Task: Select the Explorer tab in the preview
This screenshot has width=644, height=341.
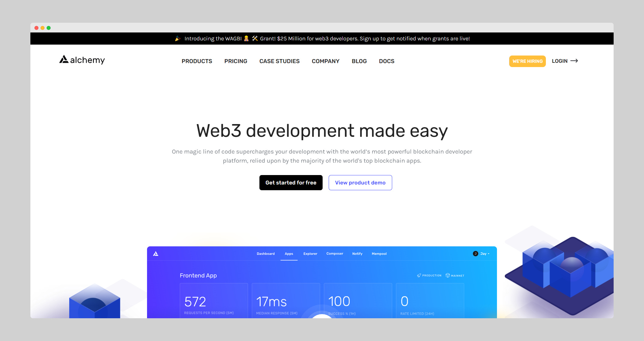Action: (x=310, y=254)
